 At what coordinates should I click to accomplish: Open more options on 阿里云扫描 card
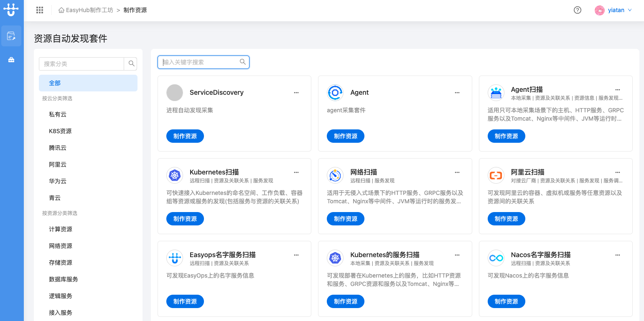tap(618, 172)
